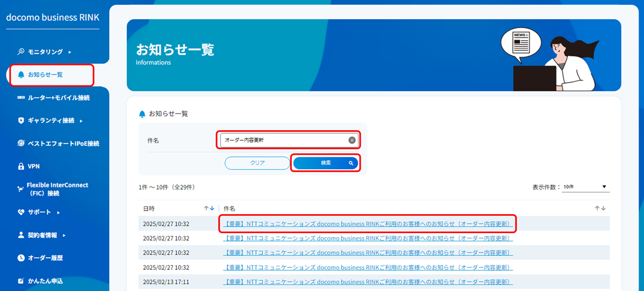The height and width of the screenshot is (291, 644).
Task: Open the ルーター+モバイル接続 menu label
Action: pyautogui.click(x=59, y=98)
